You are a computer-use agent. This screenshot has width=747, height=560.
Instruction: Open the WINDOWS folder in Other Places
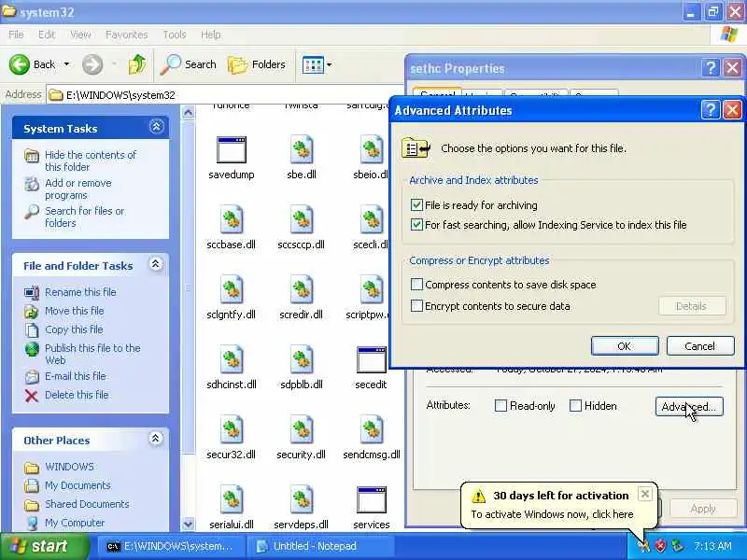point(69,467)
